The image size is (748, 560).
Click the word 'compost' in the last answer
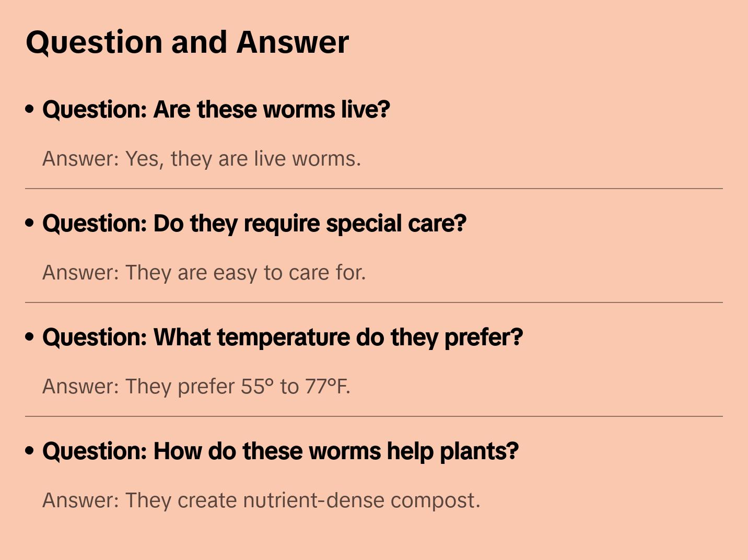pyautogui.click(x=435, y=500)
